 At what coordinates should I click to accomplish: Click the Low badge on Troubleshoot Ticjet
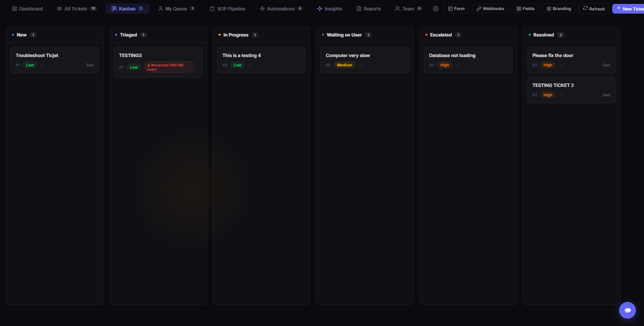pos(30,65)
